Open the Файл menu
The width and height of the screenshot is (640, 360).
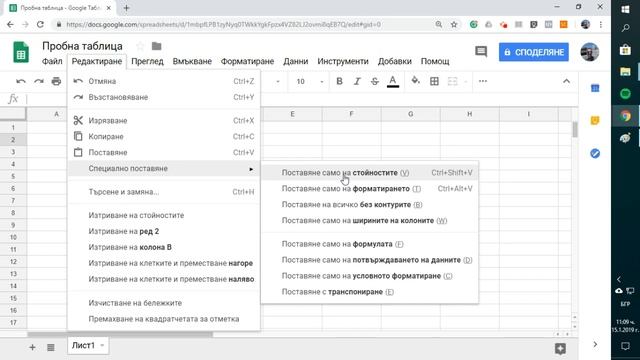(52, 61)
